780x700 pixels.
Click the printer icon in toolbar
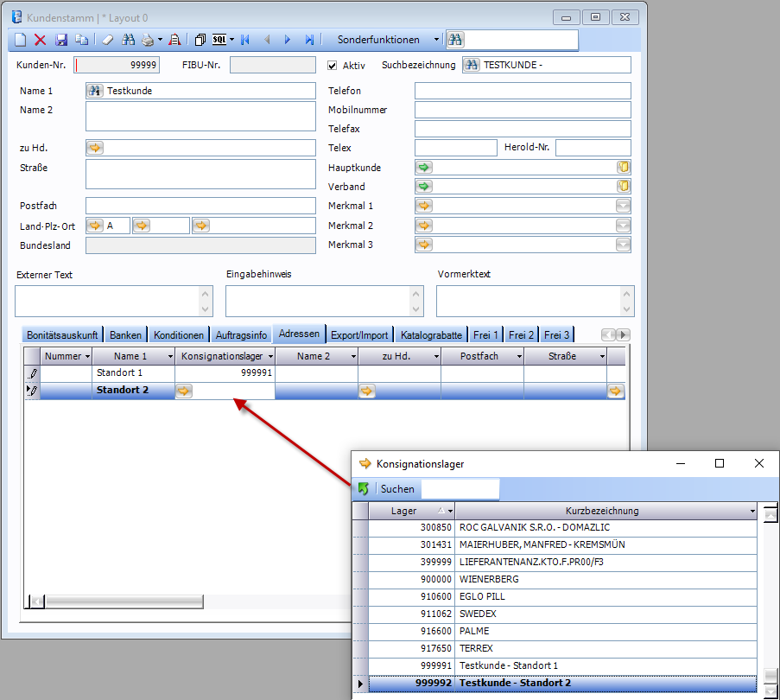coord(148,40)
